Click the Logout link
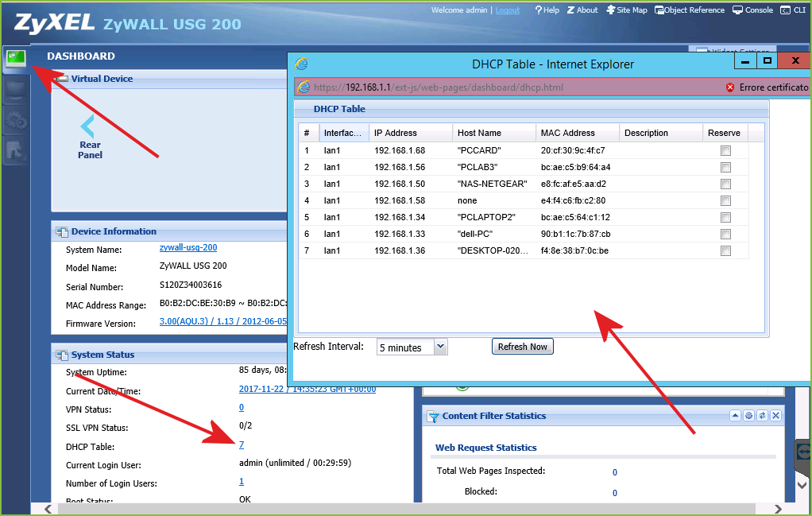 [x=508, y=10]
